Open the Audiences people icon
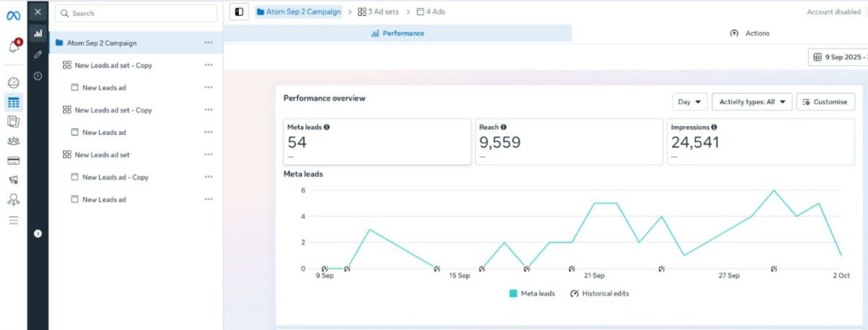 [x=13, y=141]
